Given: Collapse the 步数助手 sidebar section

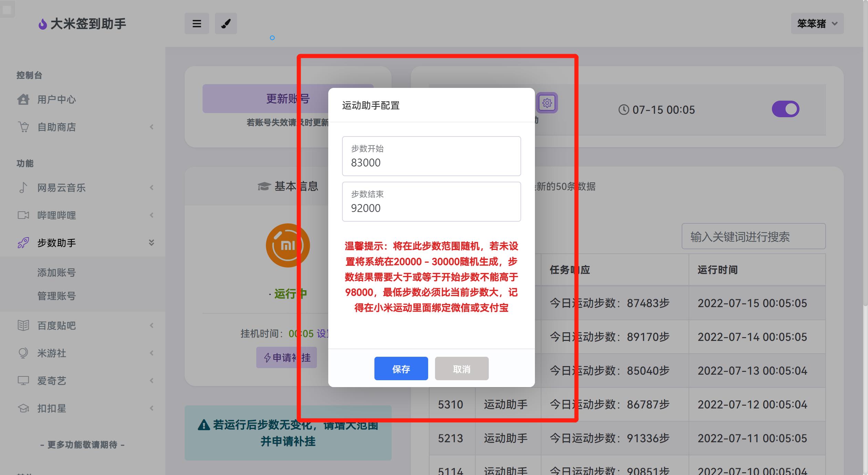Looking at the screenshot, I should pyautogui.click(x=151, y=243).
